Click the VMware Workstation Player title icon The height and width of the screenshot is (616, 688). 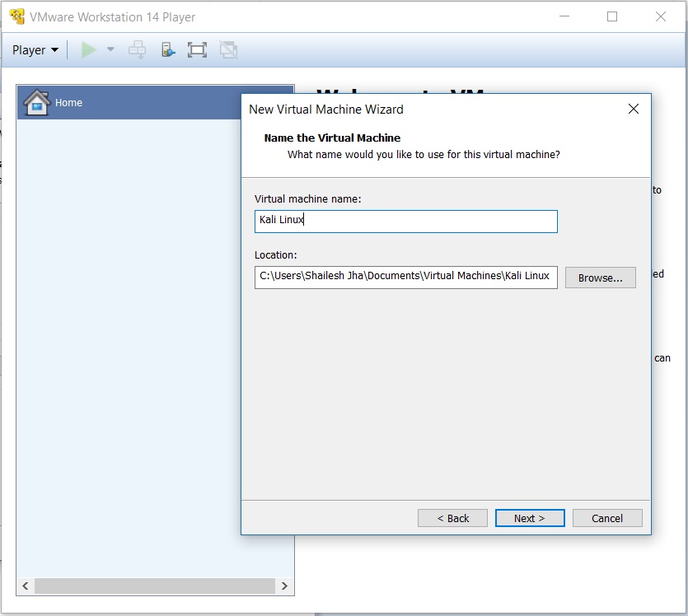[x=17, y=16]
